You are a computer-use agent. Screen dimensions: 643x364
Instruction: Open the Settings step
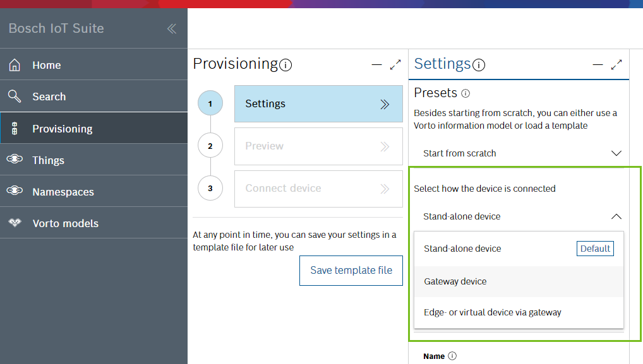(318, 103)
